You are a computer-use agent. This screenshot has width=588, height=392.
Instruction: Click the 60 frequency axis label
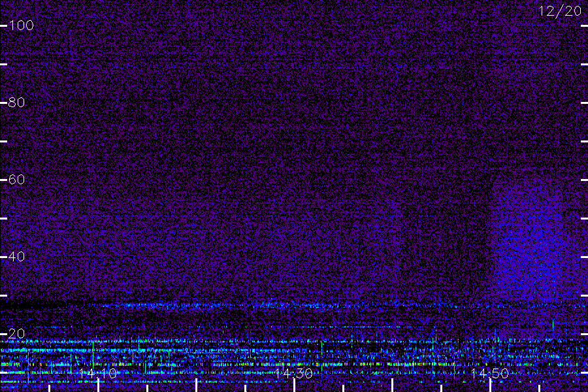(16, 180)
